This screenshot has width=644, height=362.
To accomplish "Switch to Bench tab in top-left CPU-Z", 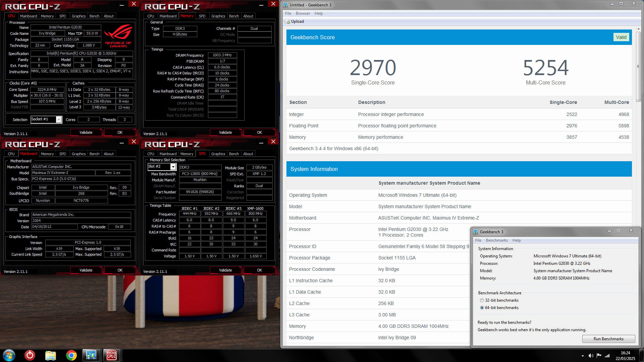I will tap(94, 16).
